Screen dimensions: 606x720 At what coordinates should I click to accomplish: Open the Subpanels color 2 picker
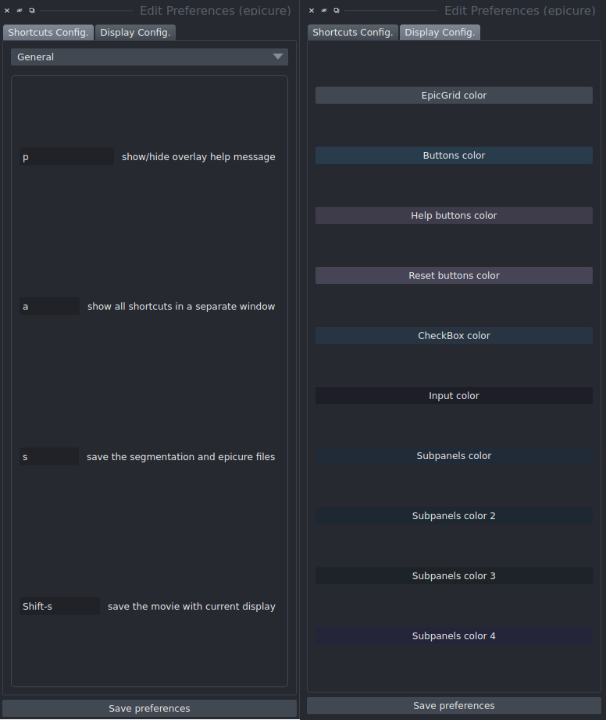point(454,516)
